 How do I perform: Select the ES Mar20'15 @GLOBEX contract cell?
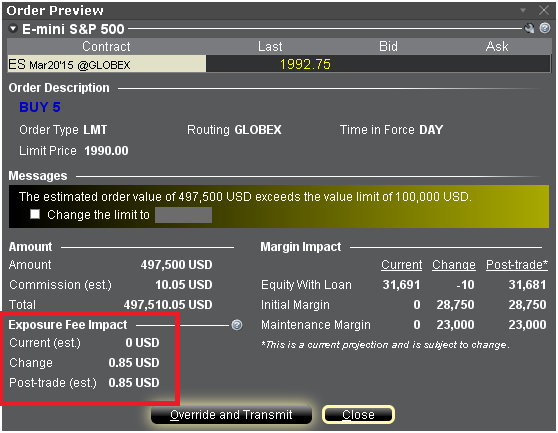[x=107, y=64]
